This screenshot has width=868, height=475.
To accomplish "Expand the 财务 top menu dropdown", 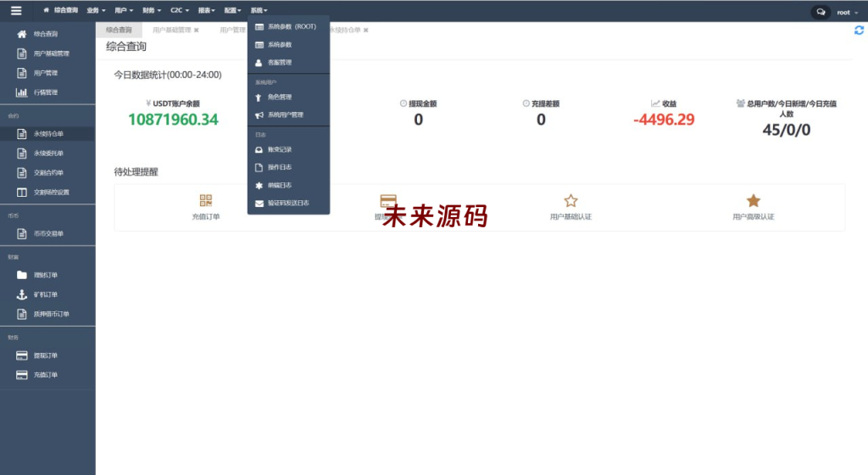I will tap(152, 10).
